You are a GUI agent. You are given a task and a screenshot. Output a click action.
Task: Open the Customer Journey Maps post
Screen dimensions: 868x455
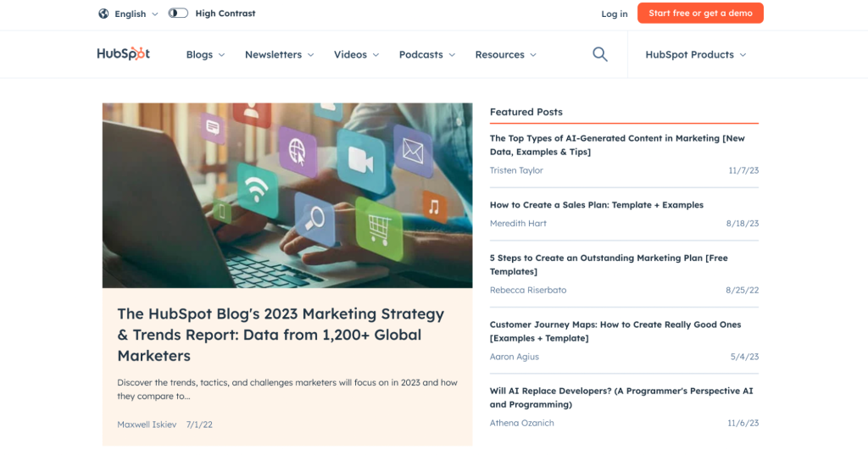pos(615,331)
